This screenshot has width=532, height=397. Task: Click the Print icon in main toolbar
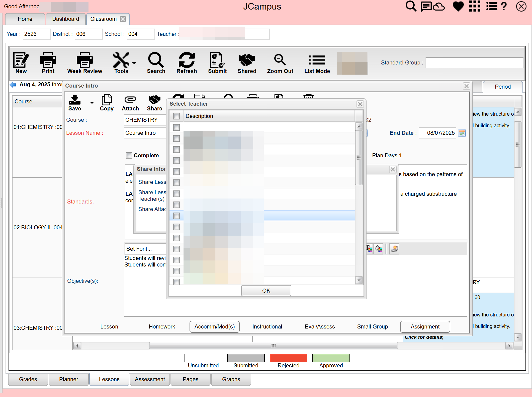tap(48, 63)
